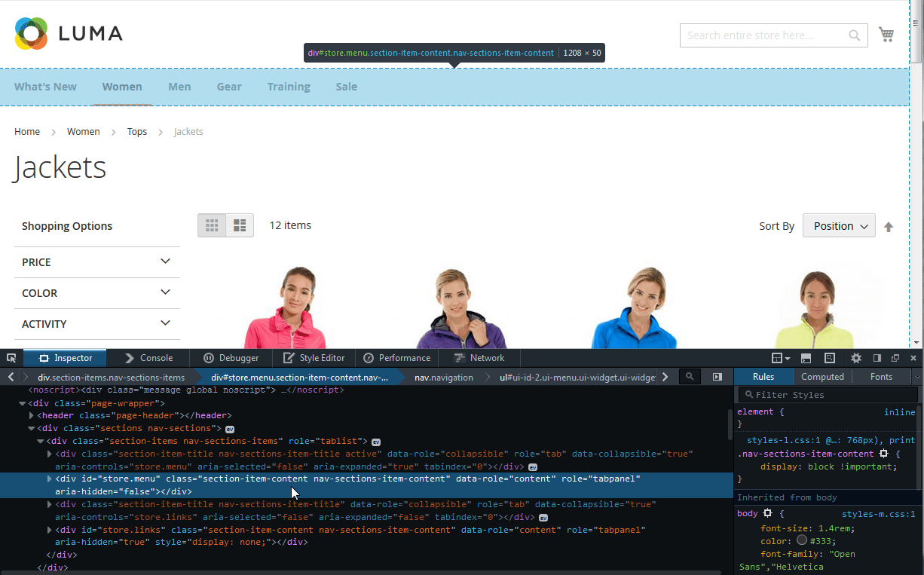Toggle the split console panel
The height and width of the screenshot is (575, 924).
click(806, 357)
